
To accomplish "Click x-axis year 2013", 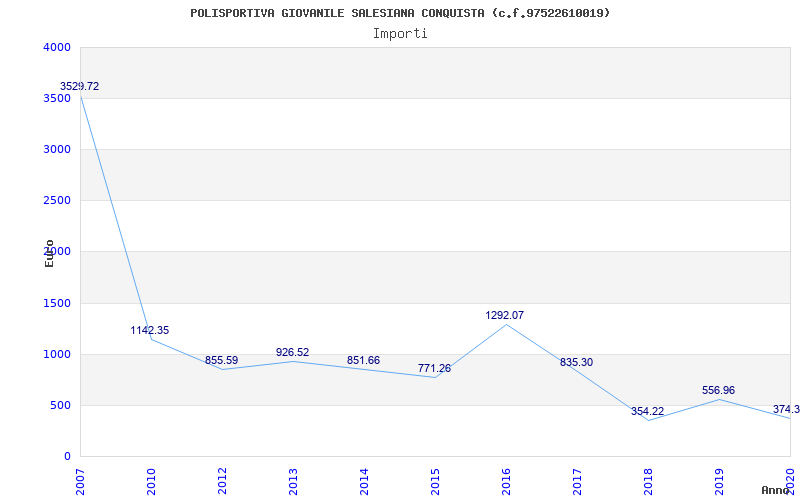I will (293, 481).
